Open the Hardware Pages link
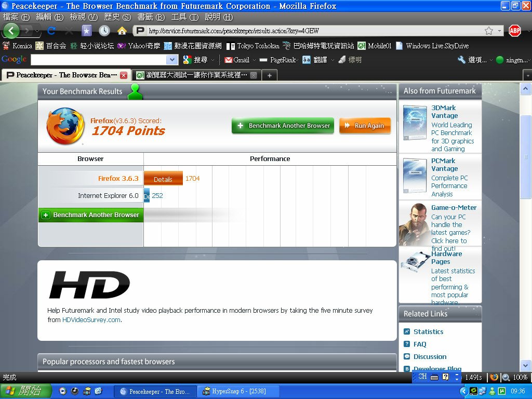 (x=446, y=258)
